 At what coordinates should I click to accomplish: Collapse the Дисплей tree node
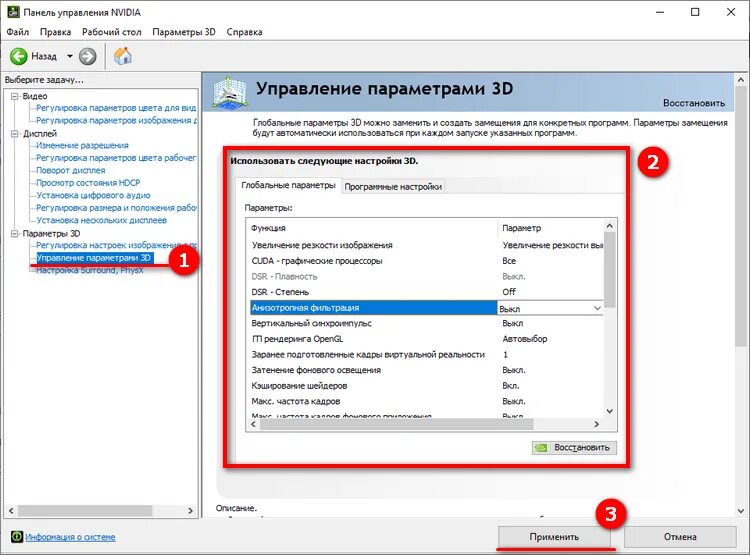pyautogui.click(x=14, y=133)
